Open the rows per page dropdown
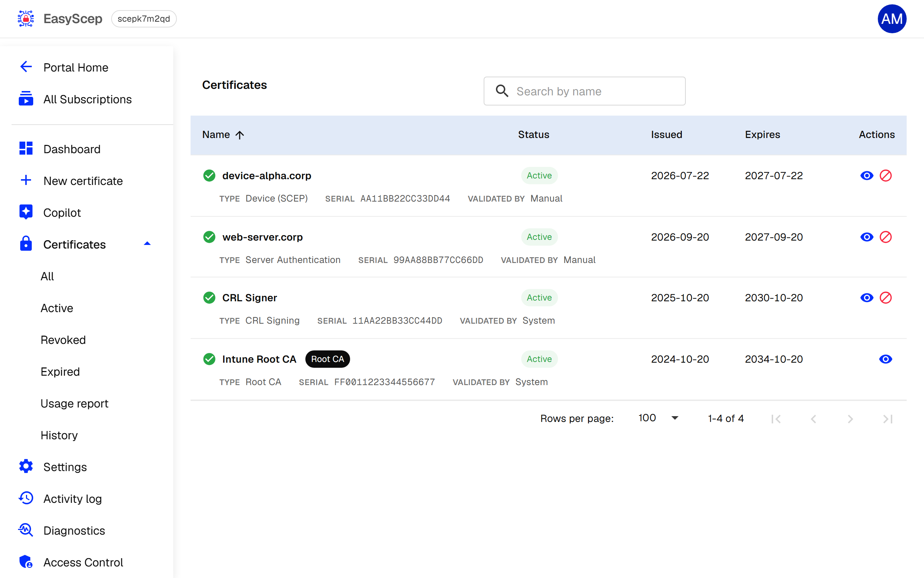The image size is (924, 578). (658, 418)
